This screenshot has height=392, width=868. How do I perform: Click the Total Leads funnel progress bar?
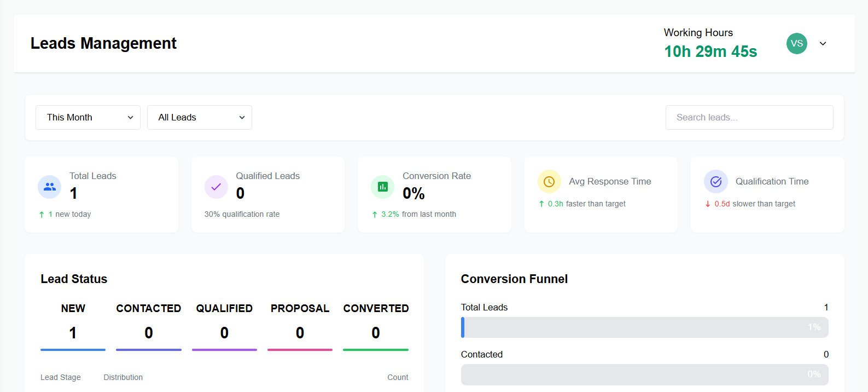644,327
